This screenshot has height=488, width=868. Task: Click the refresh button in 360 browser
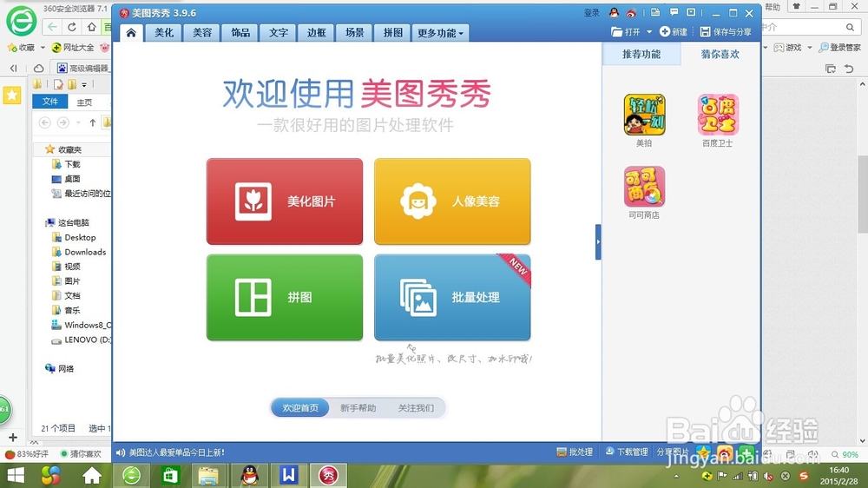tap(72, 27)
